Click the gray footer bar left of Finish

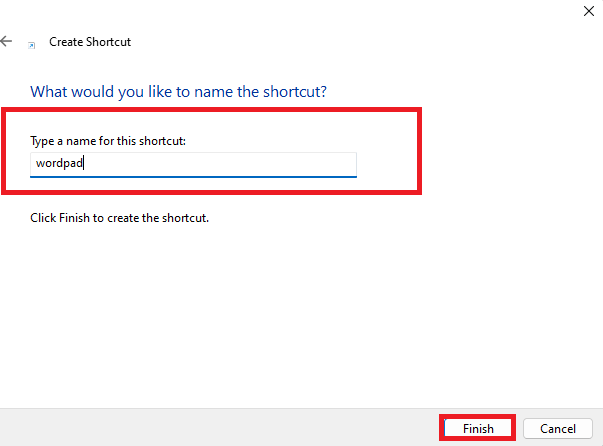tap(219, 428)
